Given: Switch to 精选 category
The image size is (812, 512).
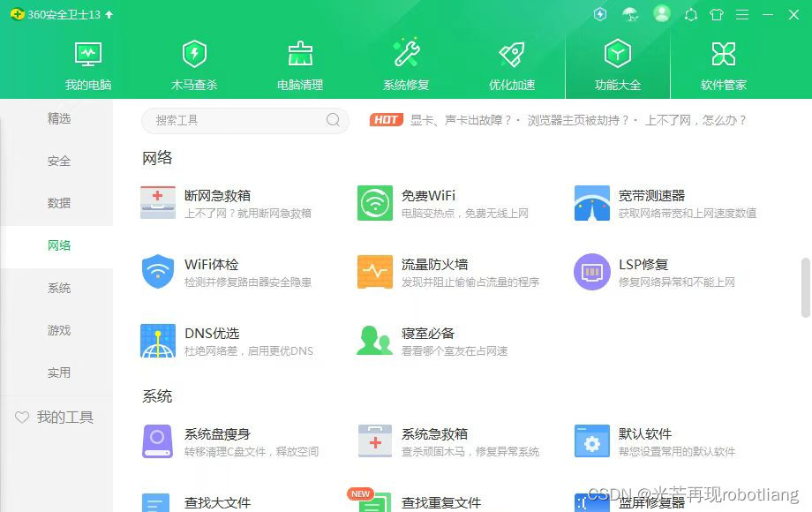Looking at the screenshot, I should tap(58, 118).
